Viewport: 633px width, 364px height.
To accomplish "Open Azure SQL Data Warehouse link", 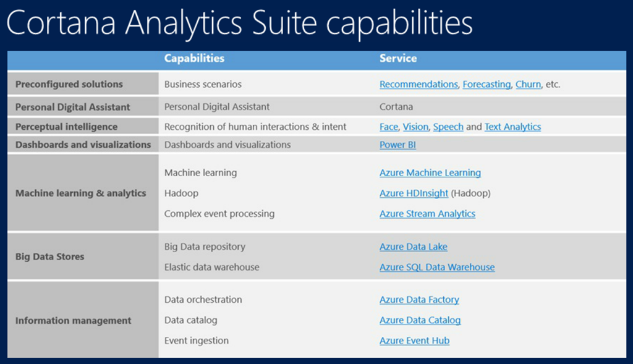I will (437, 267).
